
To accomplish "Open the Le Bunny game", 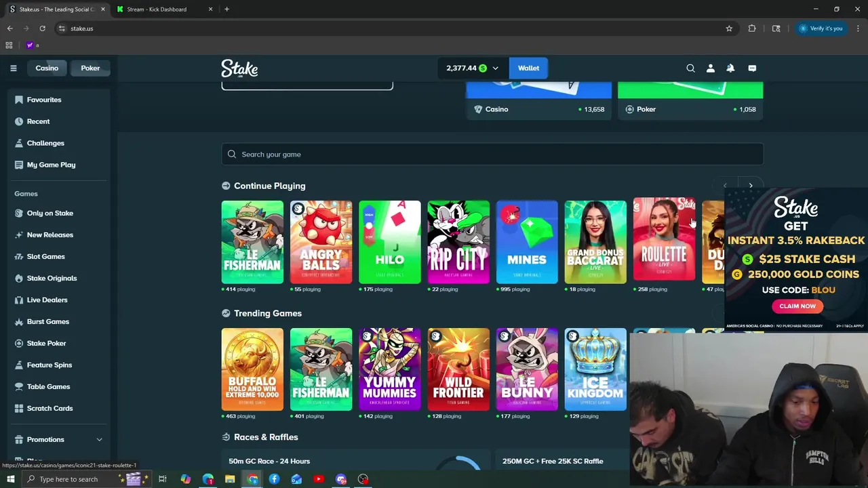I will (527, 369).
